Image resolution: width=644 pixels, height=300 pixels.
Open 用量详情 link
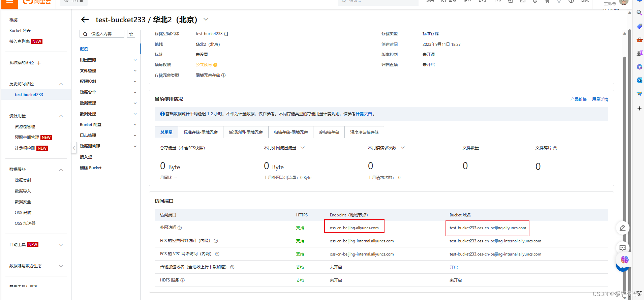(600, 99)
